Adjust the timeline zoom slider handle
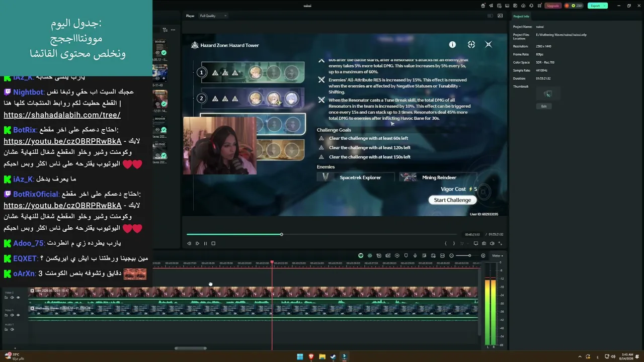 [469, 255]
